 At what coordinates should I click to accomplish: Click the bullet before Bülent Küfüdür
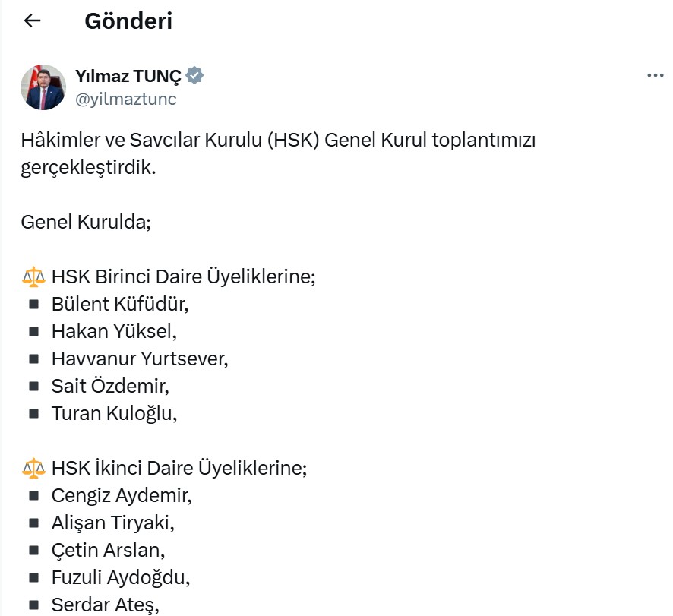pos(33,305)
